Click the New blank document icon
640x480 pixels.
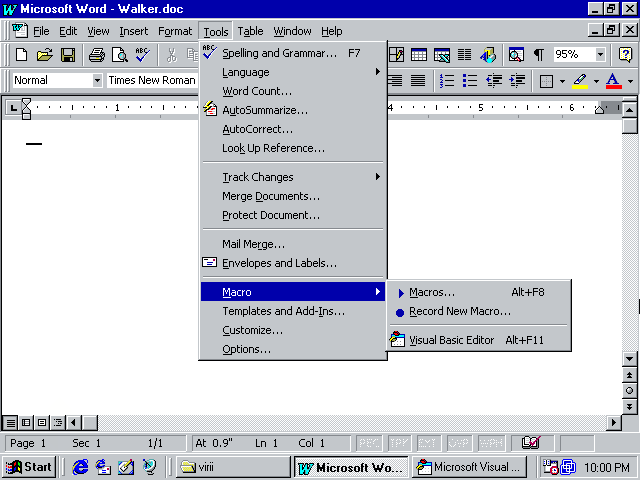pos(21,54)
